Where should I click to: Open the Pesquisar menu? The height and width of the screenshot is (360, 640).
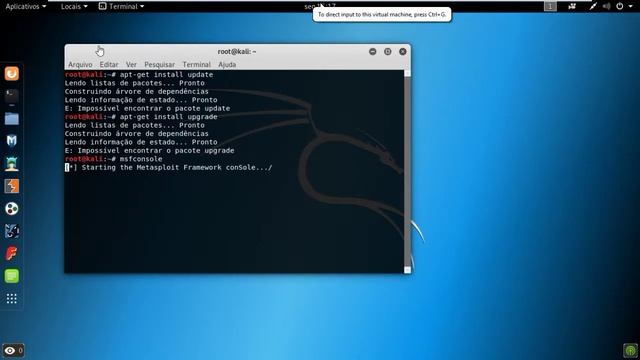(159, 64)
